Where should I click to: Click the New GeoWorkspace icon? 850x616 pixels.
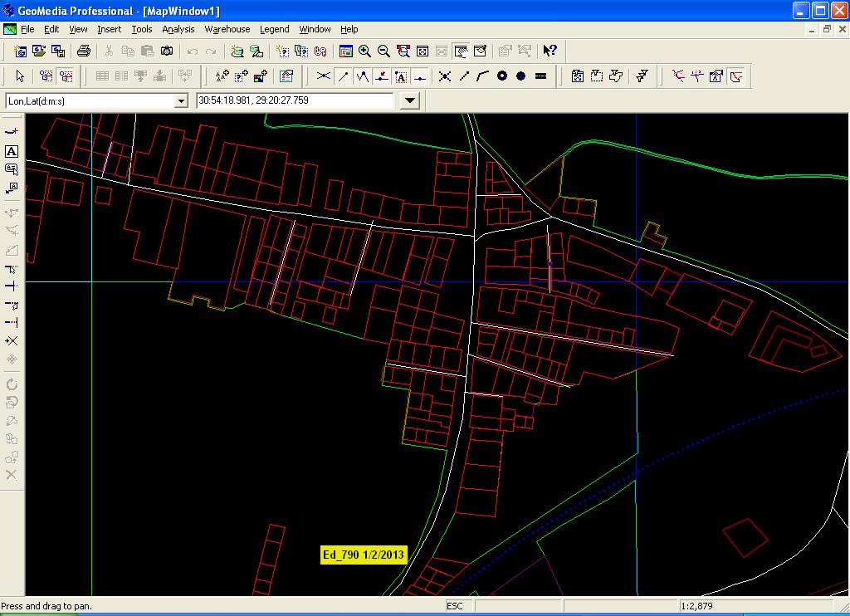tap(20, 51)
